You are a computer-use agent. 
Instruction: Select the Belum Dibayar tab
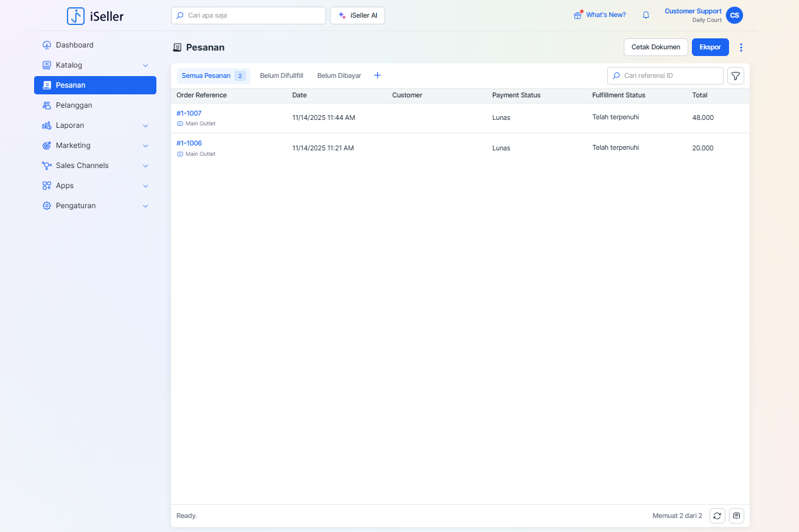(339, 76)
